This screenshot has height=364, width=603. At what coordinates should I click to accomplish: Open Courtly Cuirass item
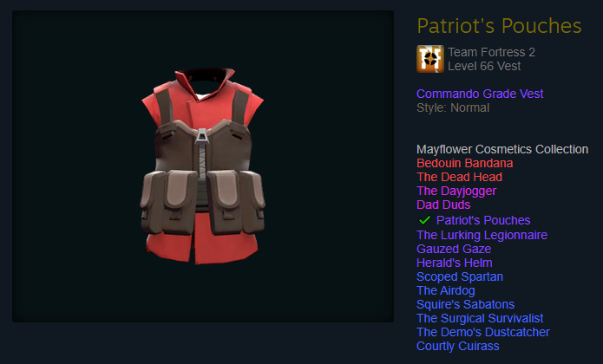(457, 346)
